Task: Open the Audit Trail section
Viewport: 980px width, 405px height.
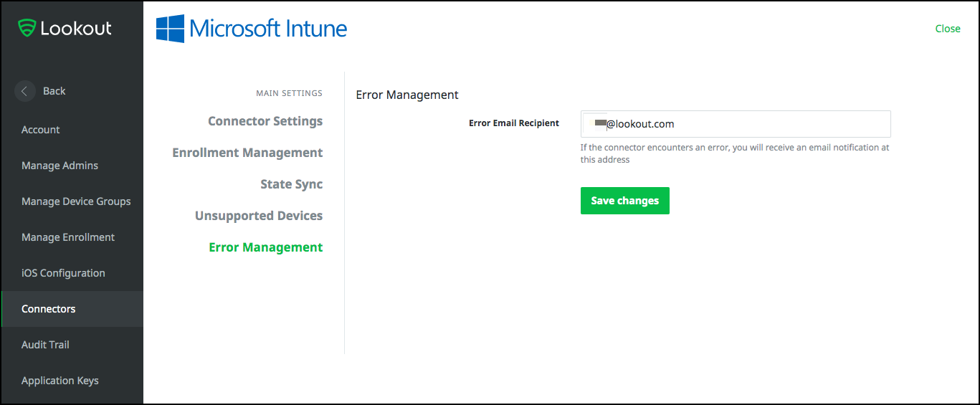Action: tap(45, 345)
